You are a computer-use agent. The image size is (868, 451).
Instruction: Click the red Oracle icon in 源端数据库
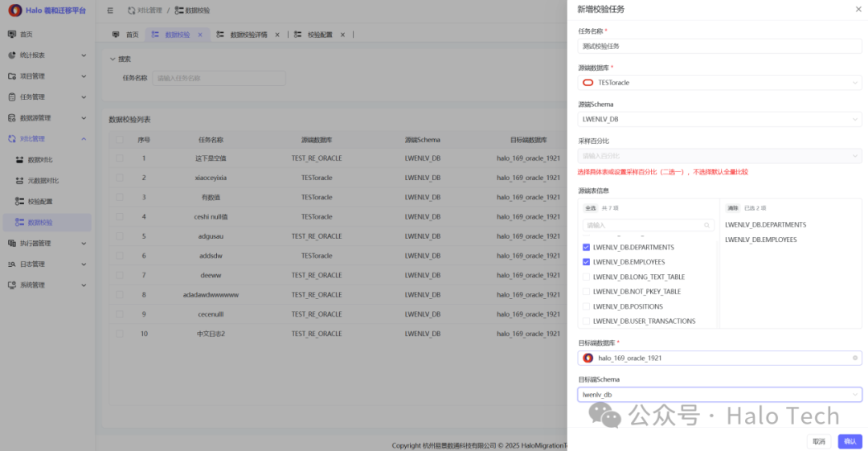[588, 83]
